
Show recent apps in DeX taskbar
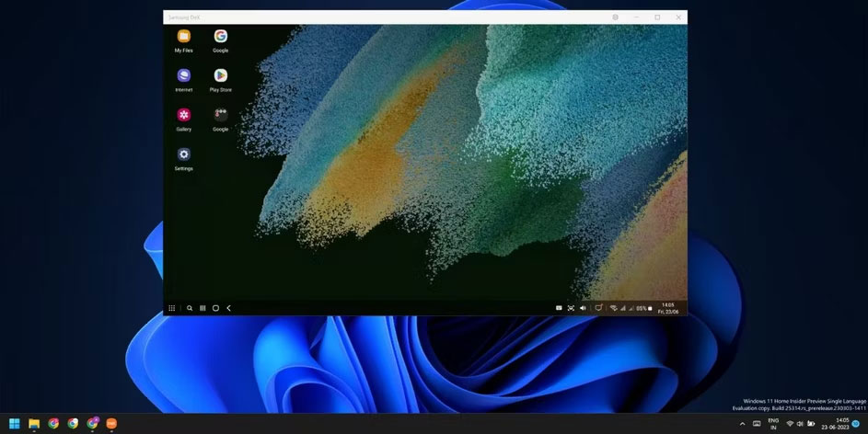click(203, 308)
